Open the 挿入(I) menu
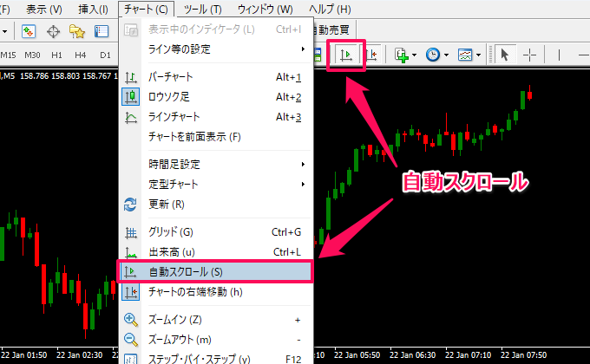Image resolution: width=590 pixels, height=364 pixels. (93, 9)
